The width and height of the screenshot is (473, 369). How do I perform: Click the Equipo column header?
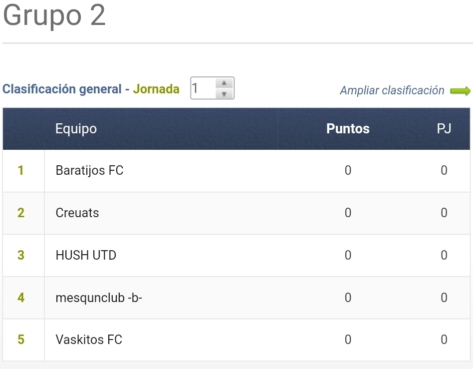76,129
